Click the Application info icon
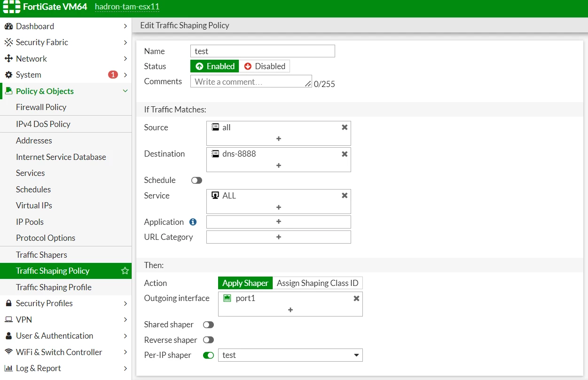 tap(193, 222)
